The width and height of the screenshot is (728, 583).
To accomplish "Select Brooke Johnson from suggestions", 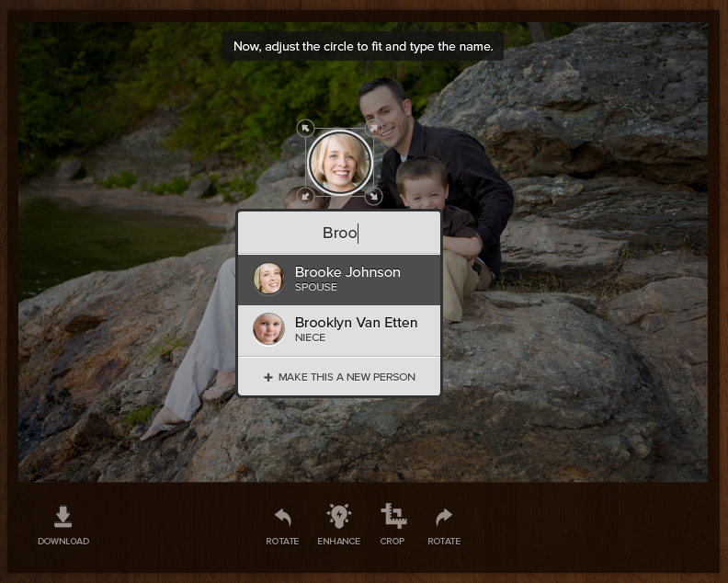I will 339,280.
